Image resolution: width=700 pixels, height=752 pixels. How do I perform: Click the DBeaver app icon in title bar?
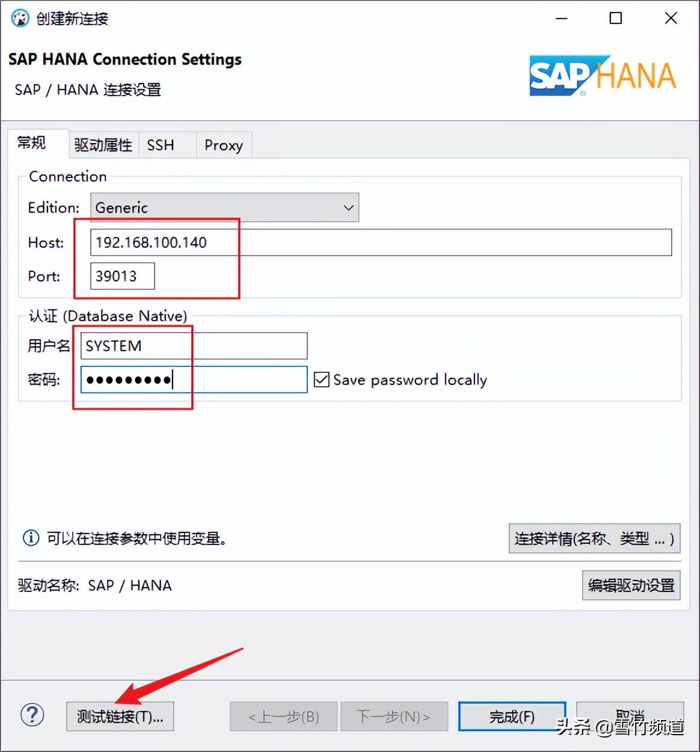click(20, 18)
